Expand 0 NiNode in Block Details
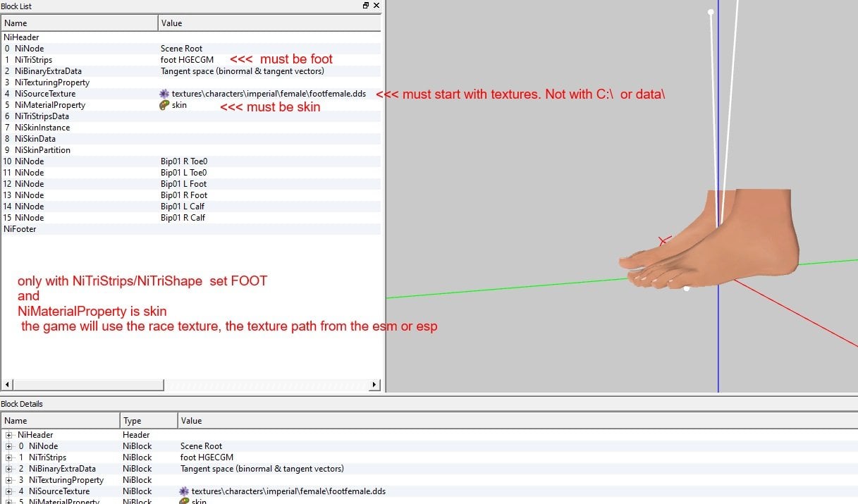 [x=9, y=446]
